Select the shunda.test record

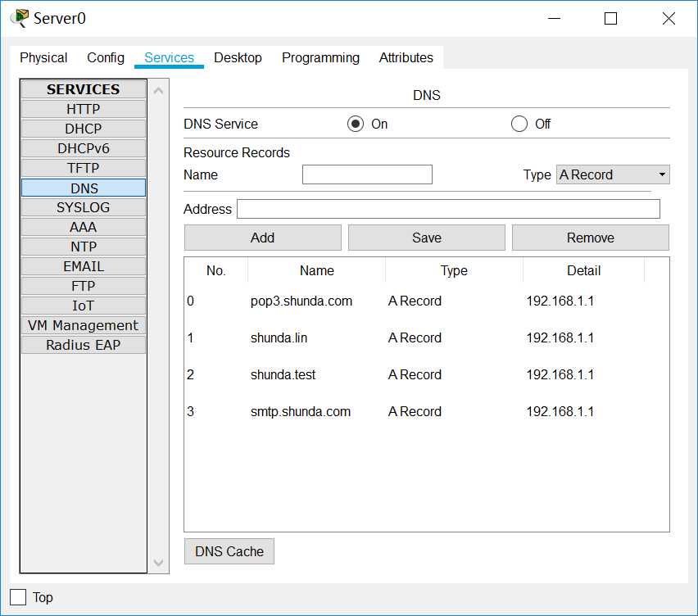(283, 375)
